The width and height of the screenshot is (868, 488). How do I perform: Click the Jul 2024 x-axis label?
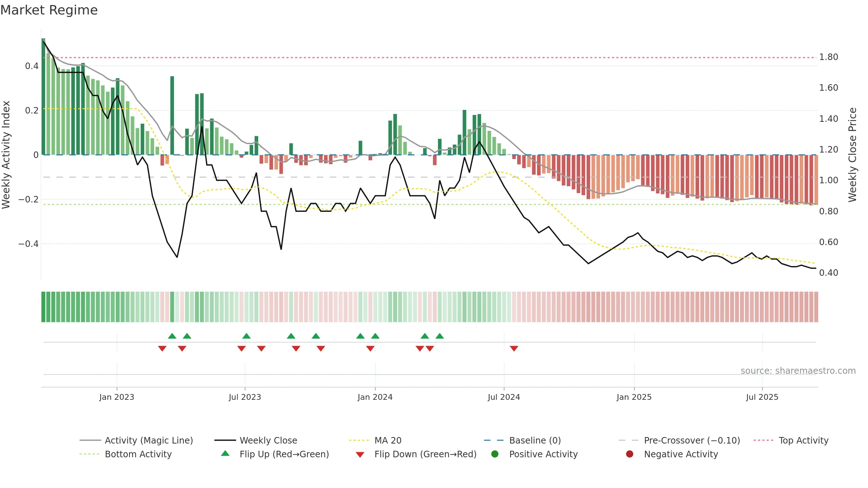tap(504, 397)
